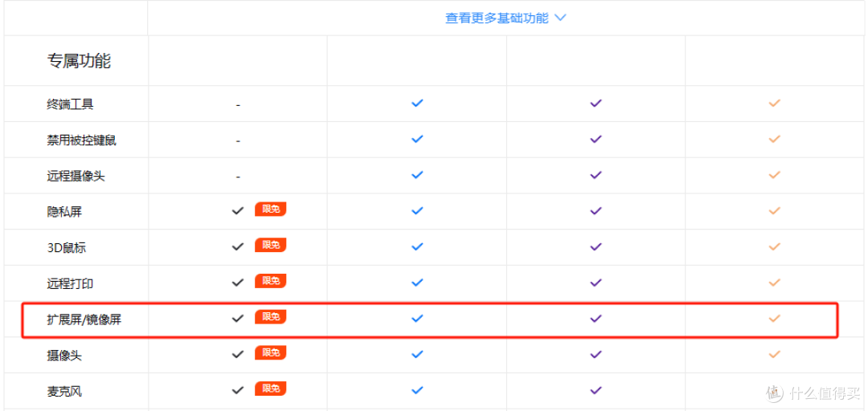Click blue checkmark in 终端工具 row
This screenshot has height=411, width=868.
tap(417, 103)
